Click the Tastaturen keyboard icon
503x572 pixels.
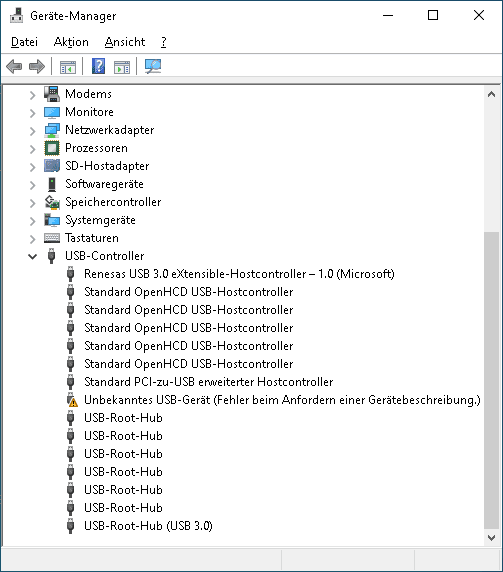point(52,238)
